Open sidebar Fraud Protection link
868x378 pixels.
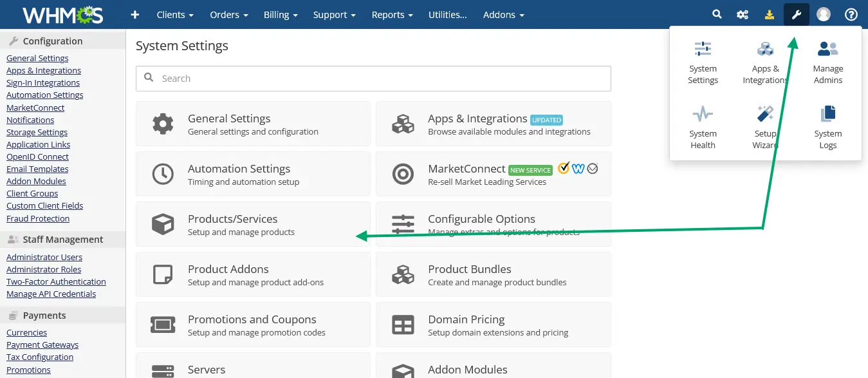coord(38,219)
